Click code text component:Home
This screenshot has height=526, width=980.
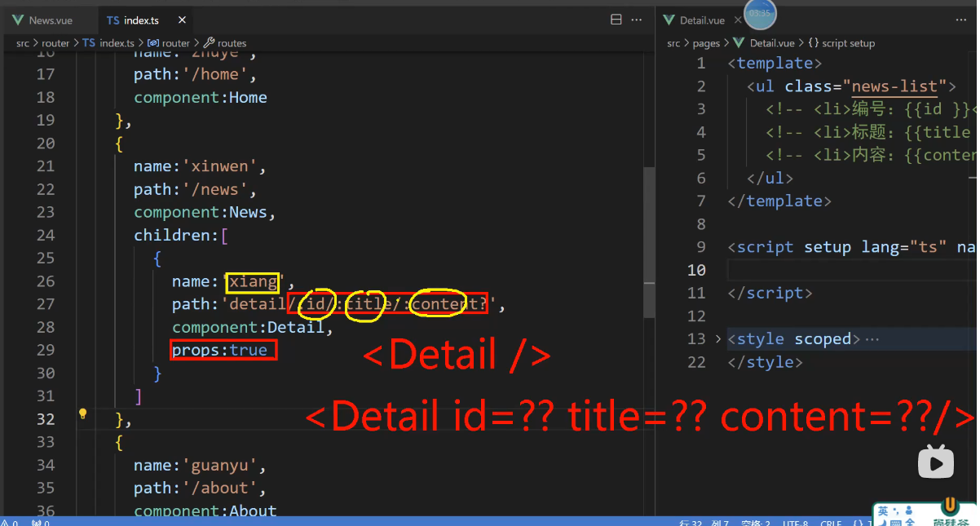201,97
